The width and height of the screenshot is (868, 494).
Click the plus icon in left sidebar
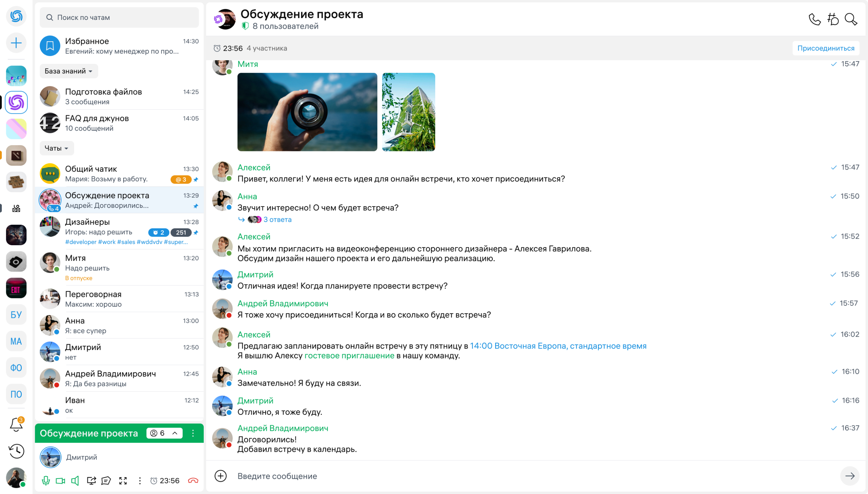(16, 43)
